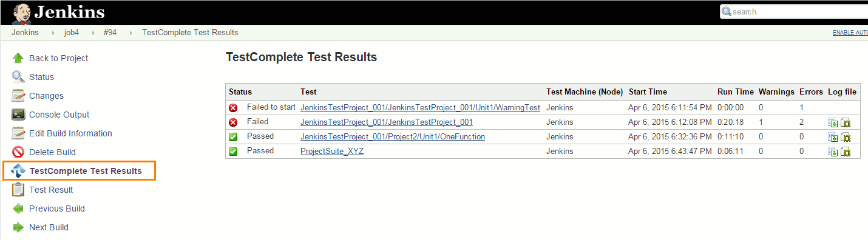Open log file icon for ProjectSuite_XYZ row
The height and width of the screenshot is (240, 868).
833,152
